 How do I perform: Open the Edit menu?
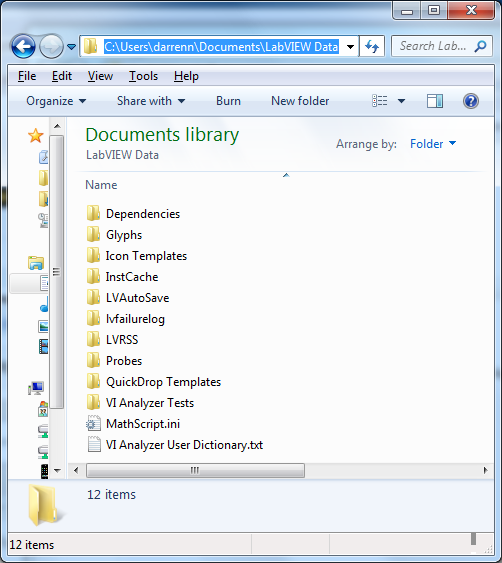click(x=62, y=76)
